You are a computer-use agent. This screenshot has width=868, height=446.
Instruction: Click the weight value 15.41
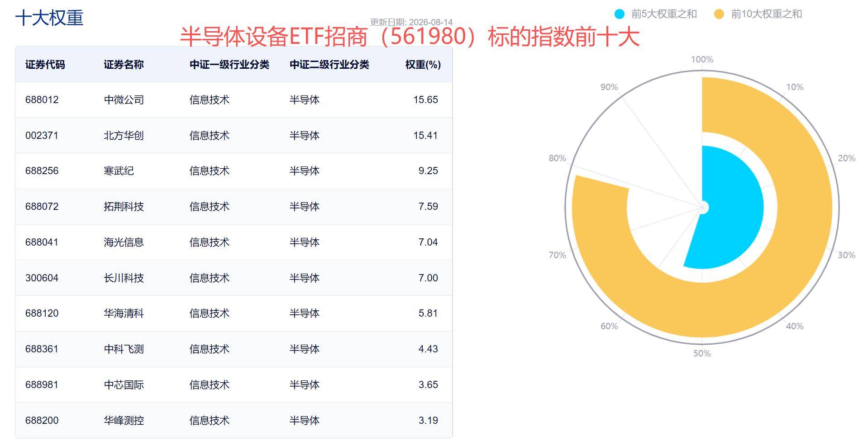click(425, 136)
